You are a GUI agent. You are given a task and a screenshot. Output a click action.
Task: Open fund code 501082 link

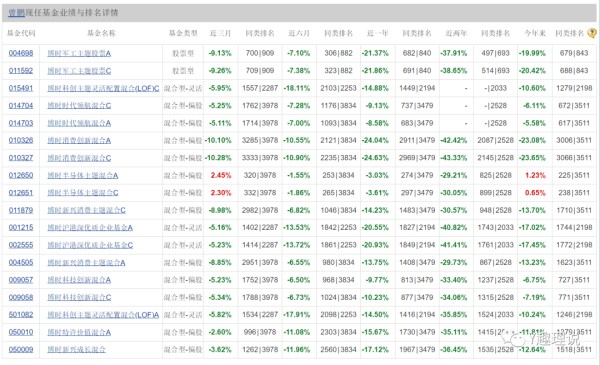click(21, 314)
